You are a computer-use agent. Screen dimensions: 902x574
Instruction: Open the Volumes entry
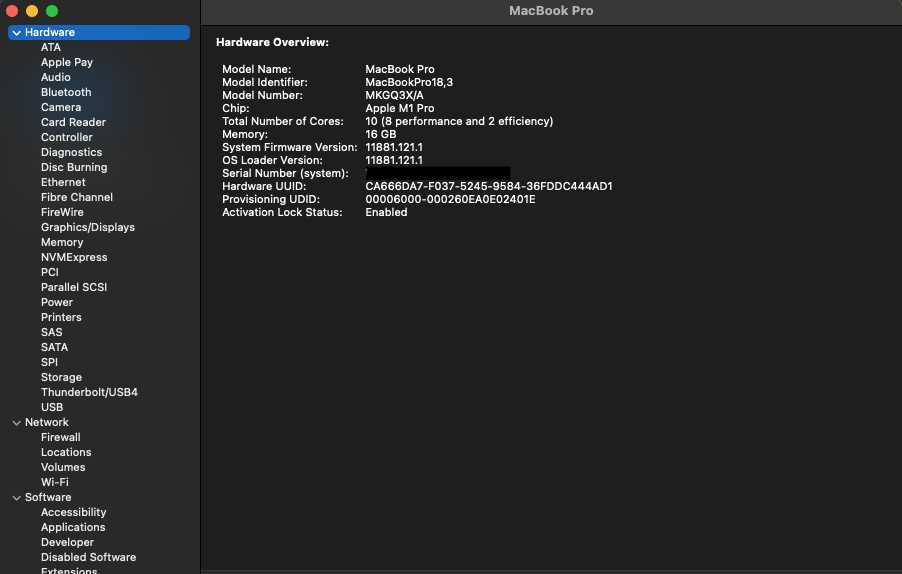tap(63, 467)
